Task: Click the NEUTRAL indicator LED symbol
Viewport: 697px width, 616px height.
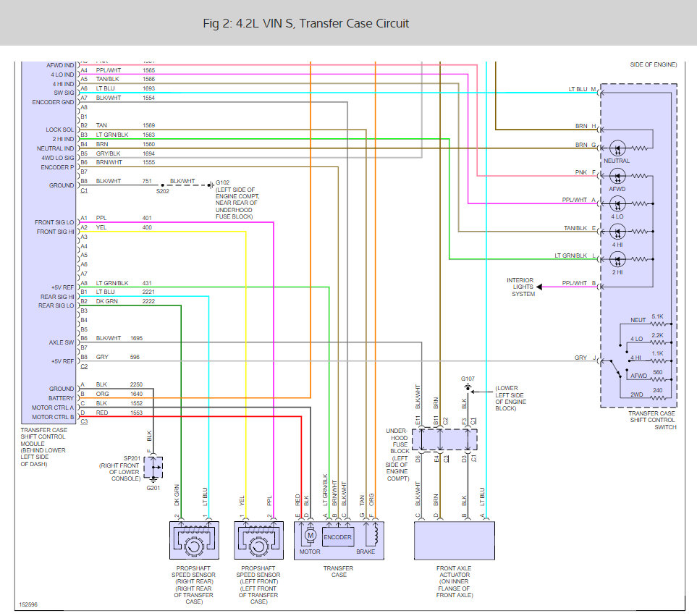Action: click(617, 148)
